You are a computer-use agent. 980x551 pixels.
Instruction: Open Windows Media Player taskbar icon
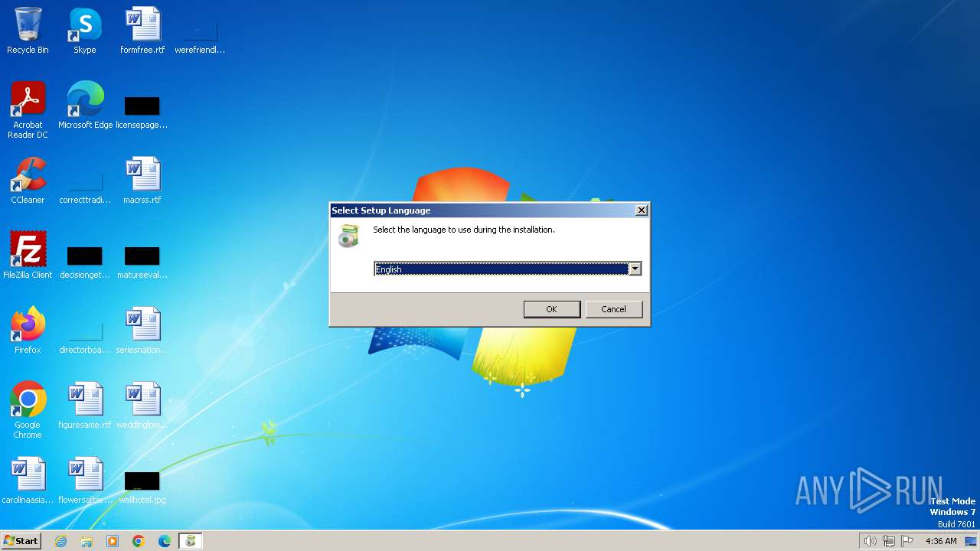tap(113, 541)
